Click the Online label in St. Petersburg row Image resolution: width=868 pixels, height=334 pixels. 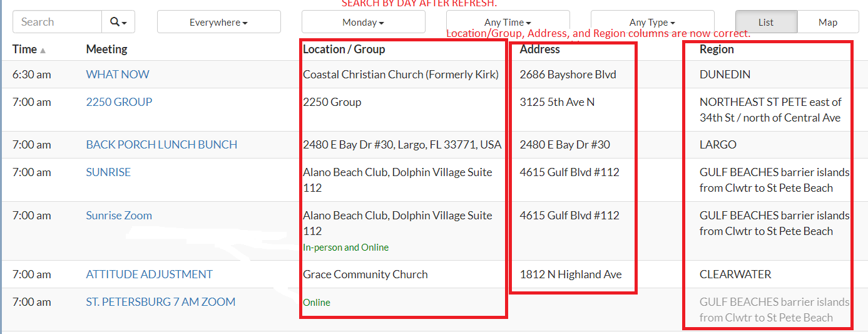tap(317, 303)
